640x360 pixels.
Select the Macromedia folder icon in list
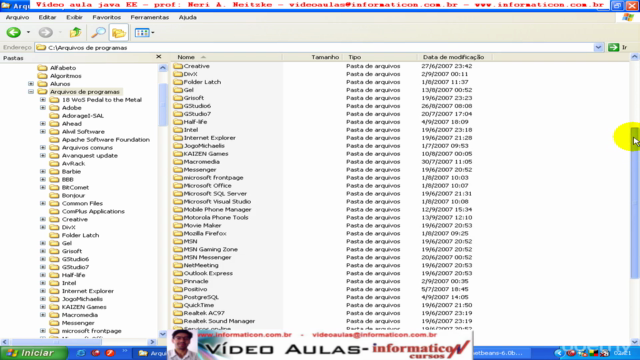pos(178,162)
